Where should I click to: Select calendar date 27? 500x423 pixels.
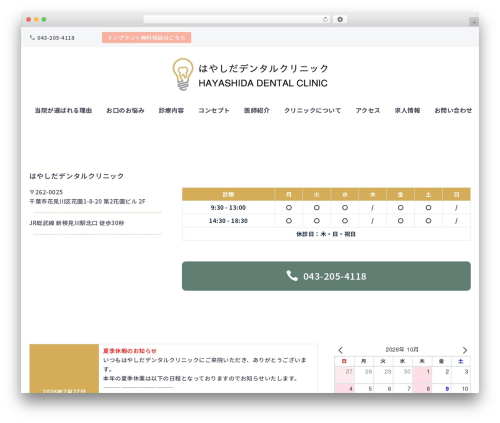[x=344, y=375]
